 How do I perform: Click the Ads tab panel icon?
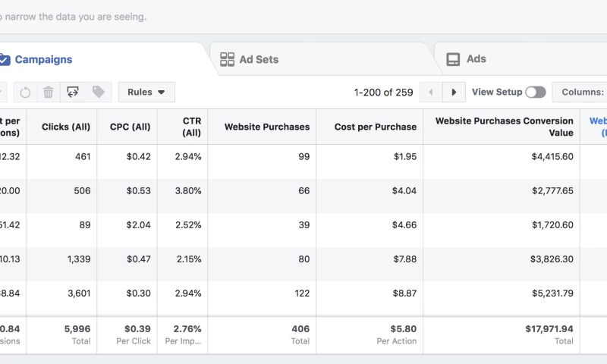pos(453,59)
